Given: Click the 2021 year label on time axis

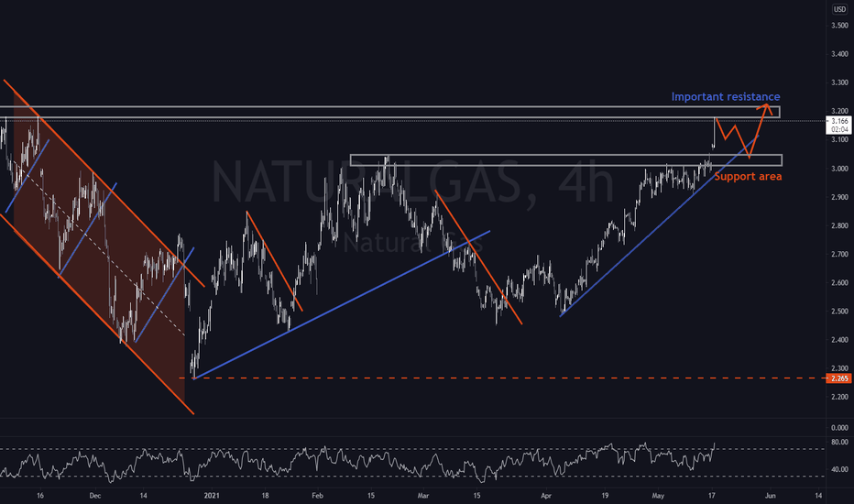Looking at the screenshot, I should coord(212,496).
